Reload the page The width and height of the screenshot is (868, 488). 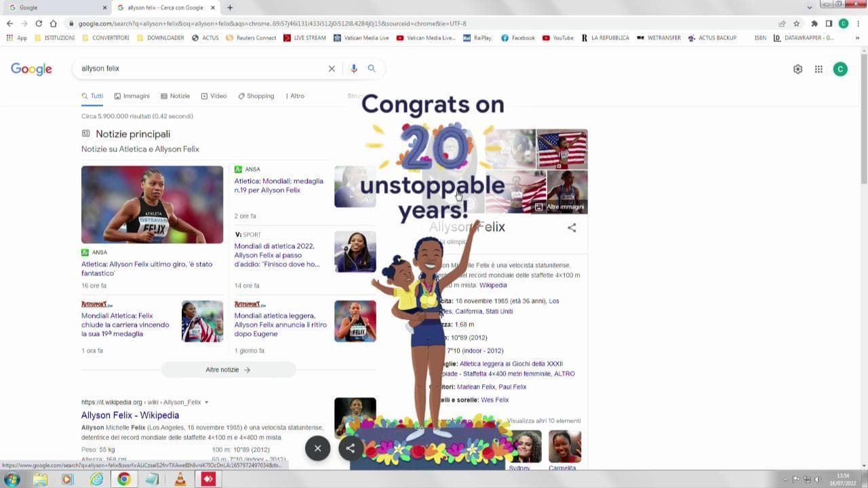pyautogui.click(x=39, y=23)
